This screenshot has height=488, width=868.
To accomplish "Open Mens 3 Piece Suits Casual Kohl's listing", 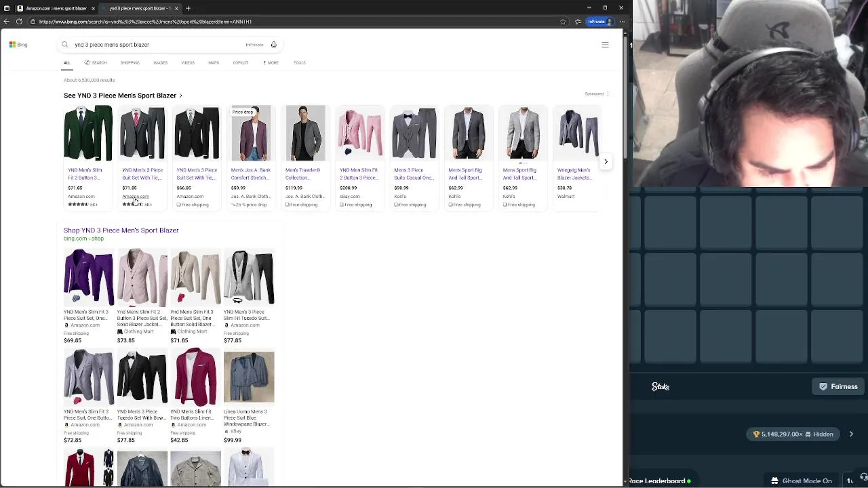I will click(414, 174).
